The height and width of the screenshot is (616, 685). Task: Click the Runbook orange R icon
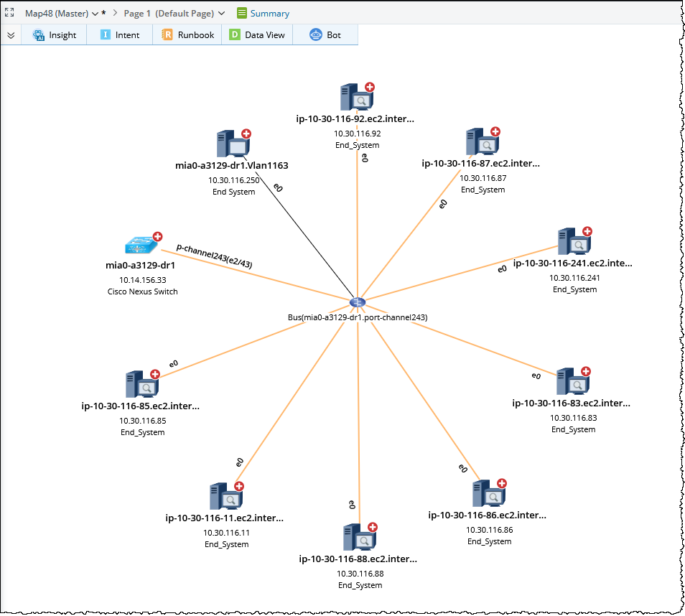coord(167,34)
